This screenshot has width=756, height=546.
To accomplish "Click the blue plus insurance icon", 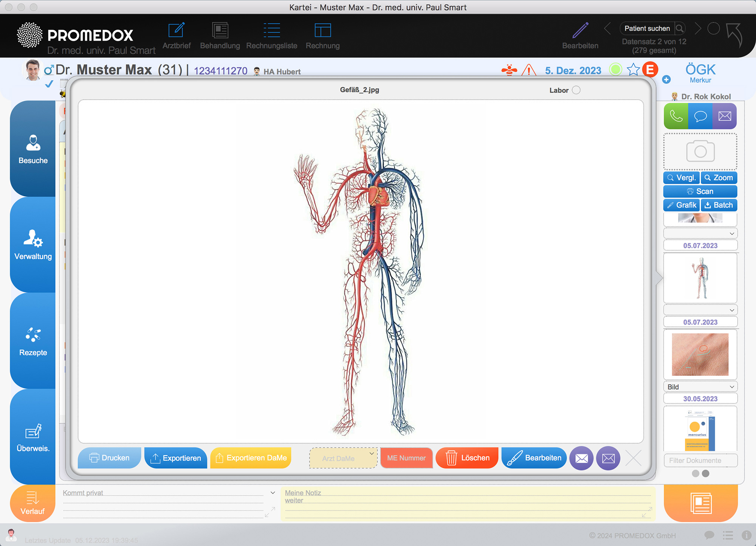I will click(666, 79).
